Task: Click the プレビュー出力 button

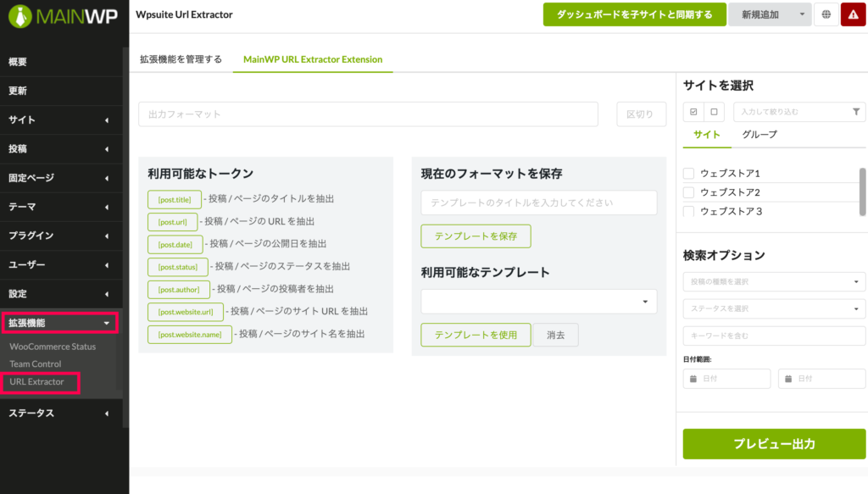Action: coord(775,444)
